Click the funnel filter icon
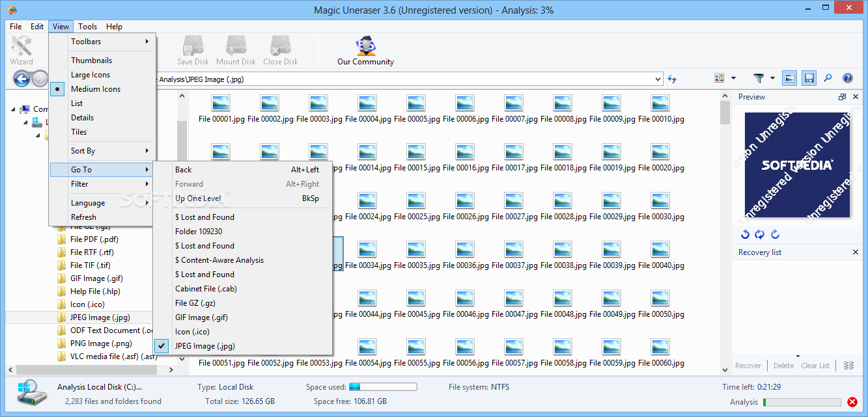The height and width of the screenshot is (417, 868). pos(759,78)
